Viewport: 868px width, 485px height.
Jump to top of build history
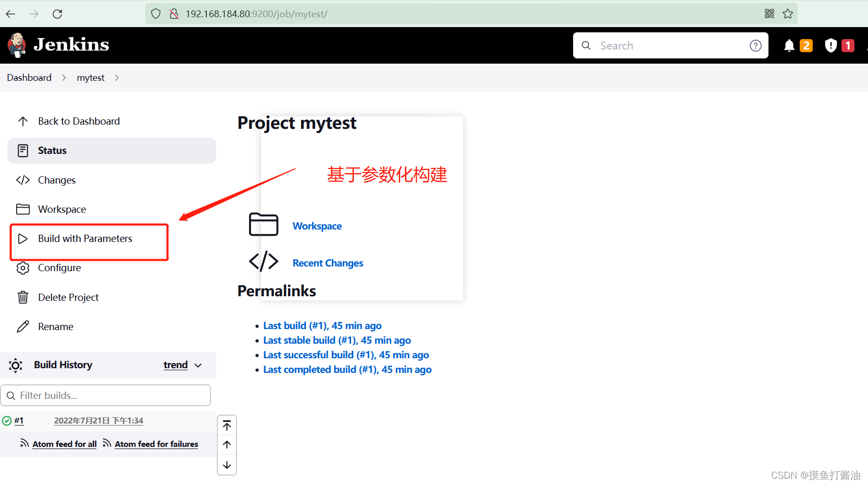coord(227,426)
